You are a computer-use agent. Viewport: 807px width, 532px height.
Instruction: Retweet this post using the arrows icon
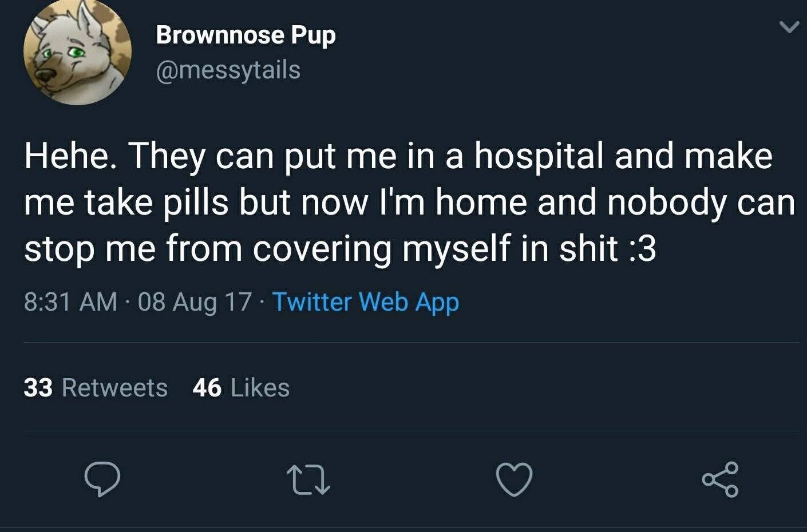(308, 479)
